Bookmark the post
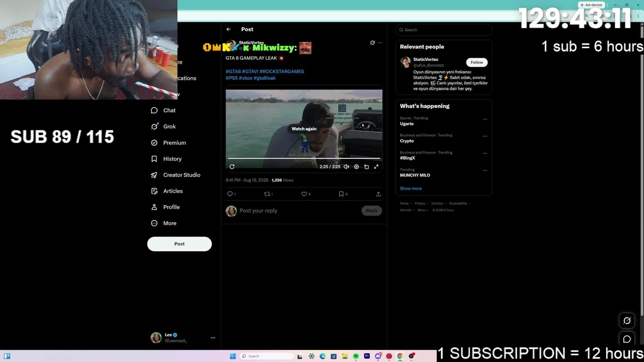Image resolution: width=644 pixels, height=362 pixels. point(341,194)
